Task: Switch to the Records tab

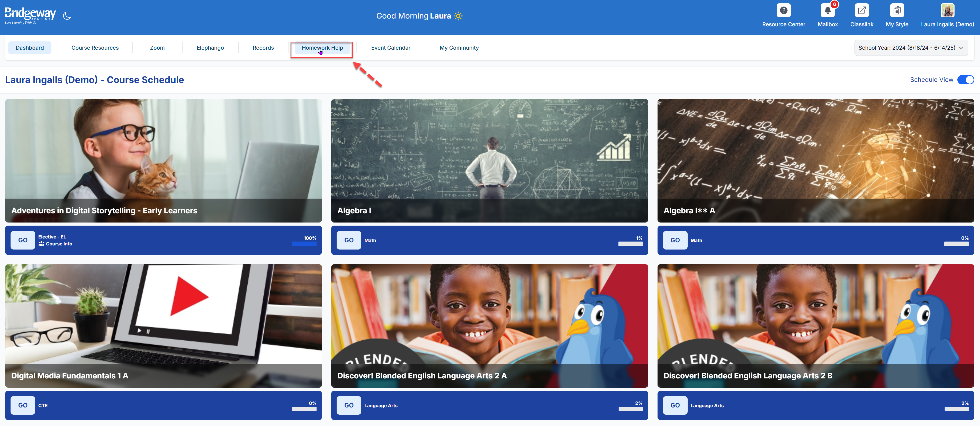Action: pyautogui.click(x=263, y=48)
